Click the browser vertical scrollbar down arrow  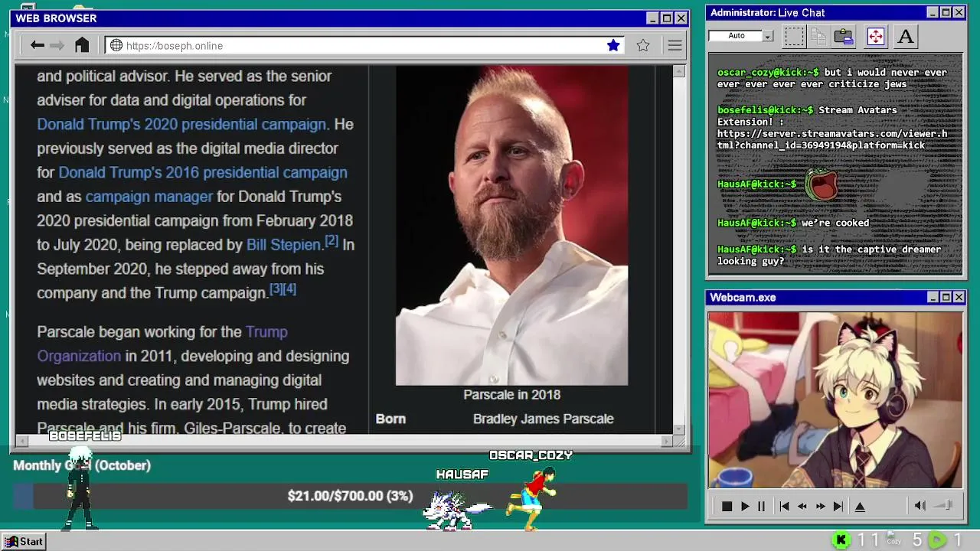(x=679, y=429)
